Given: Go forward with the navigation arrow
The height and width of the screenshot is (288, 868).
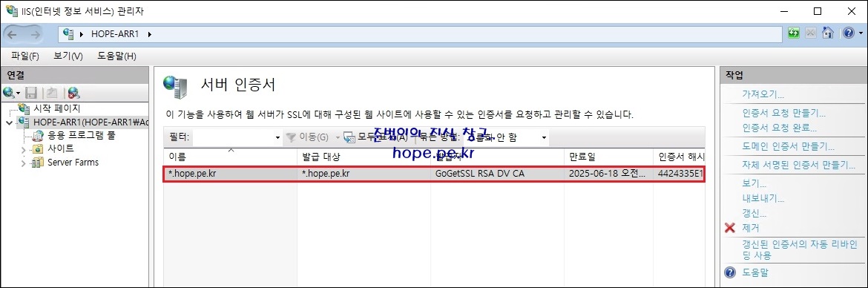Looking at the screenshot, I should [36, 34].
